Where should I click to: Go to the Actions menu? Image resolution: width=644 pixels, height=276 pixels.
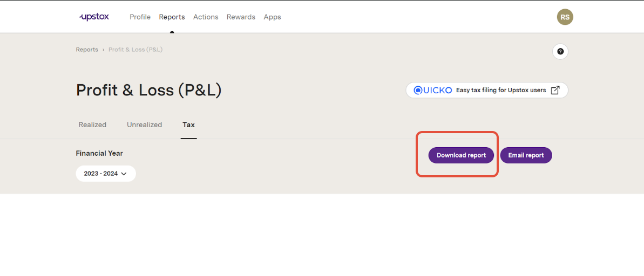(206, 17)
